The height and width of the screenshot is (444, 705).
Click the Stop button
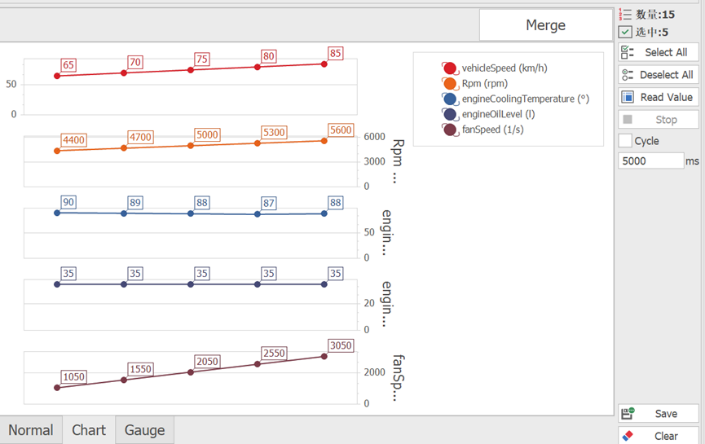(658, 120)
